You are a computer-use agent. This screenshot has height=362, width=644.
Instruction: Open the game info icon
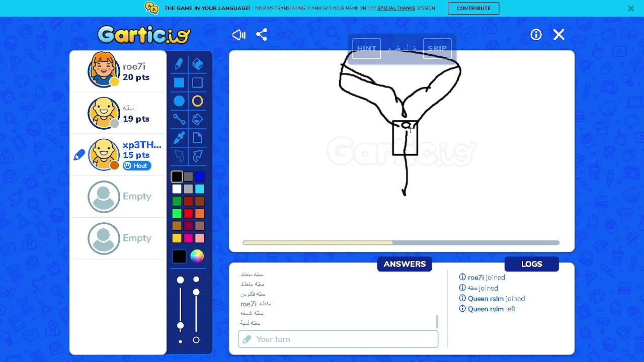pyautogui.click(x=536, y=35)
